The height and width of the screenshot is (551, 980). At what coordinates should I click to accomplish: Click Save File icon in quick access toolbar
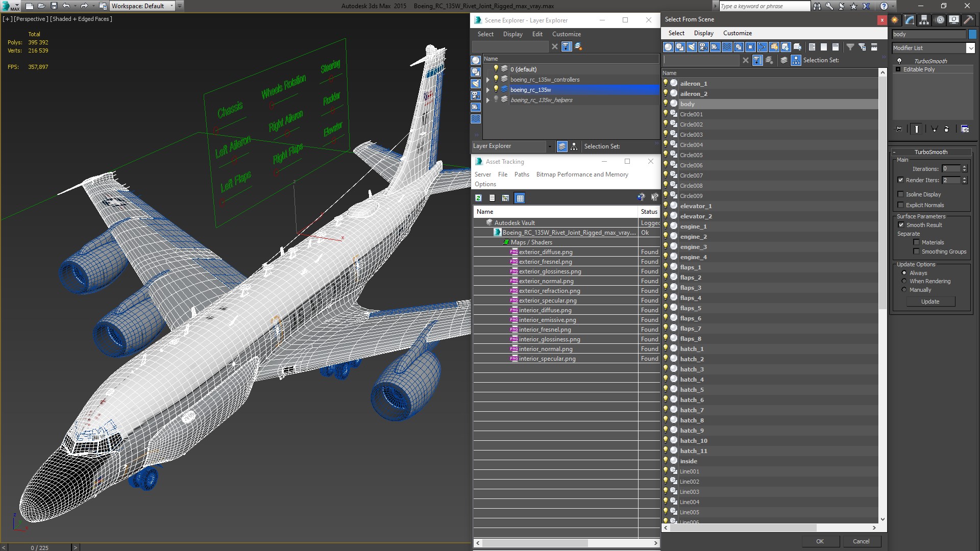coord(54,6)
